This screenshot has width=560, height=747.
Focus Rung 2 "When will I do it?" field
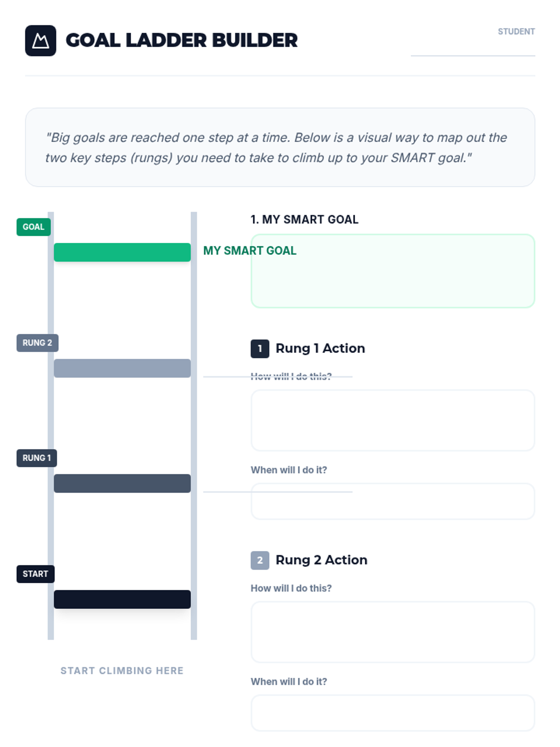(393, 713)
